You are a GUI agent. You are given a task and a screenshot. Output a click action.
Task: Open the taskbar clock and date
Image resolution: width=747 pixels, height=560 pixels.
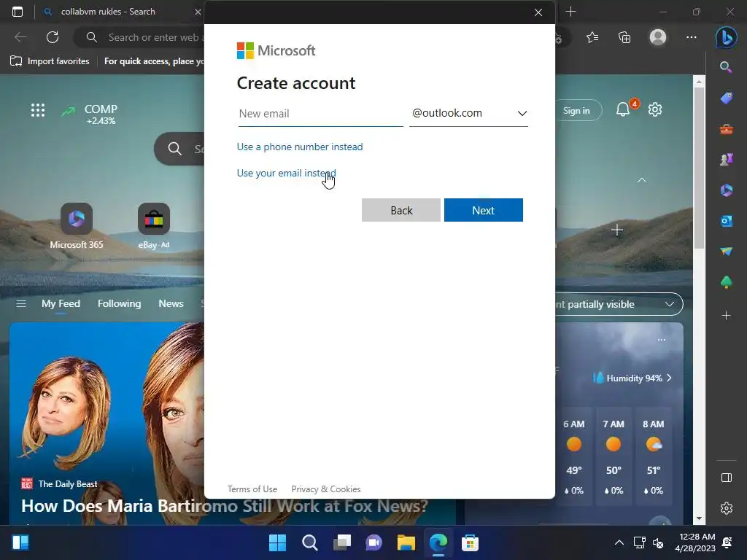[x=695, y=542]
